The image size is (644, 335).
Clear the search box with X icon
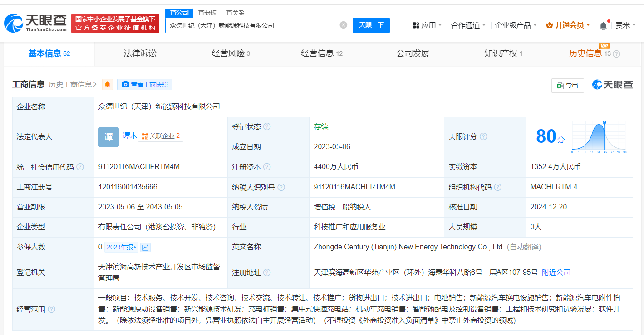[x=344, y=25]
